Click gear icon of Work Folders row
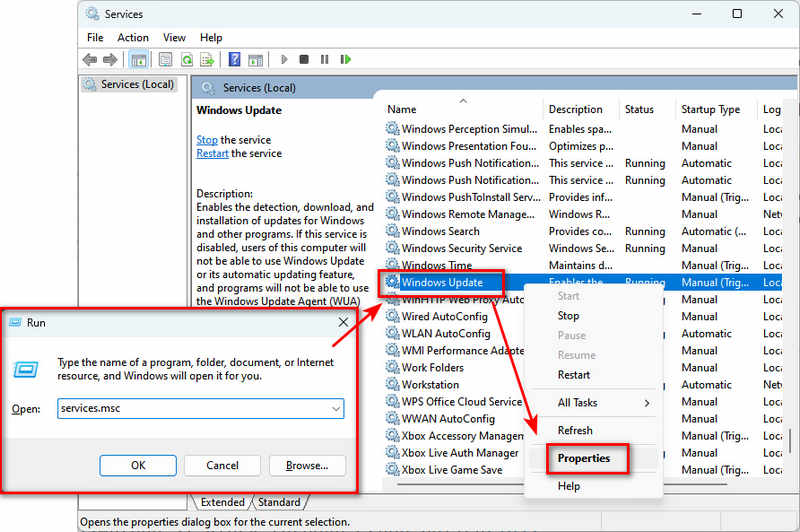Screen dimensions: 800x532 click(392, 367)
